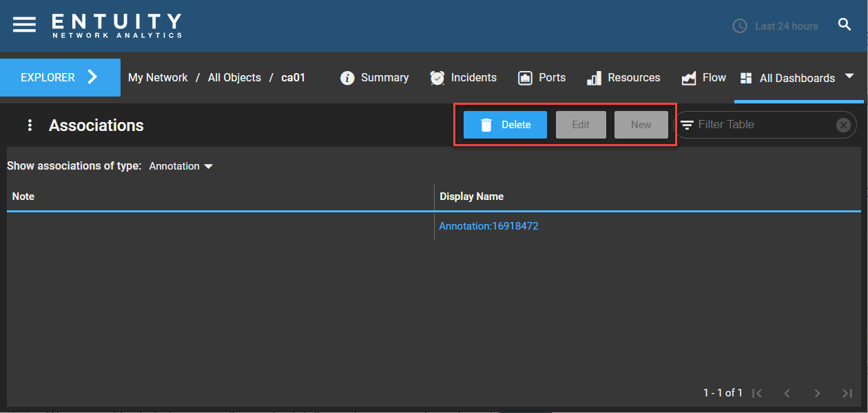The height and width of the screenshot is (413, 868).
Task: Click the Ports icon in the navigation bar
Action: point(524,77)
